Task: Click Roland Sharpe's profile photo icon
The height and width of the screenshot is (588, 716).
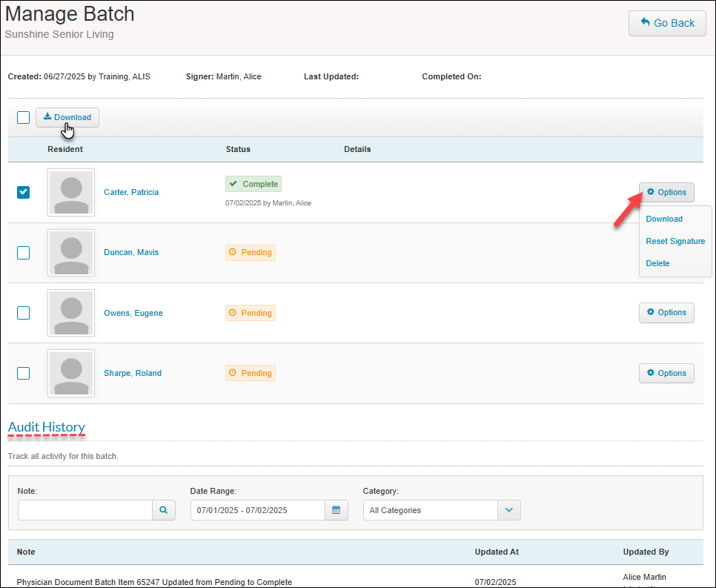Action: (x=71, y=374)
